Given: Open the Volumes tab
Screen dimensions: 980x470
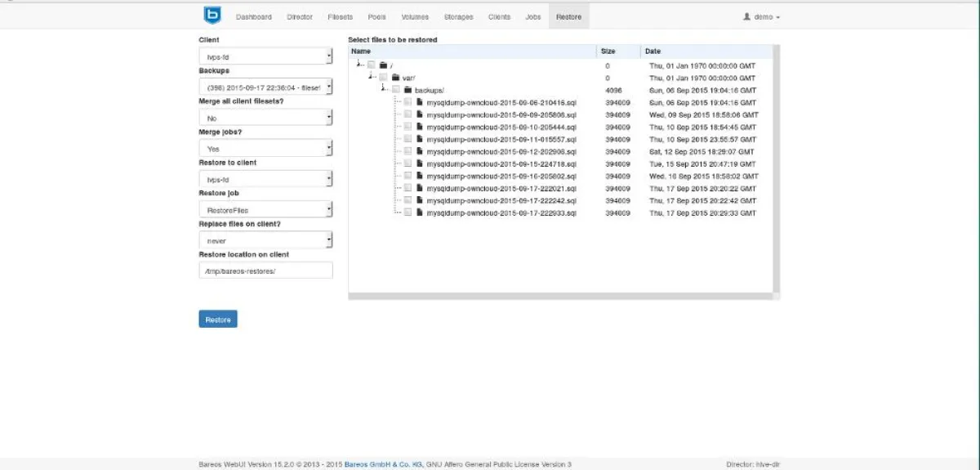Looking at the screenshot, I should coord(415,16).
